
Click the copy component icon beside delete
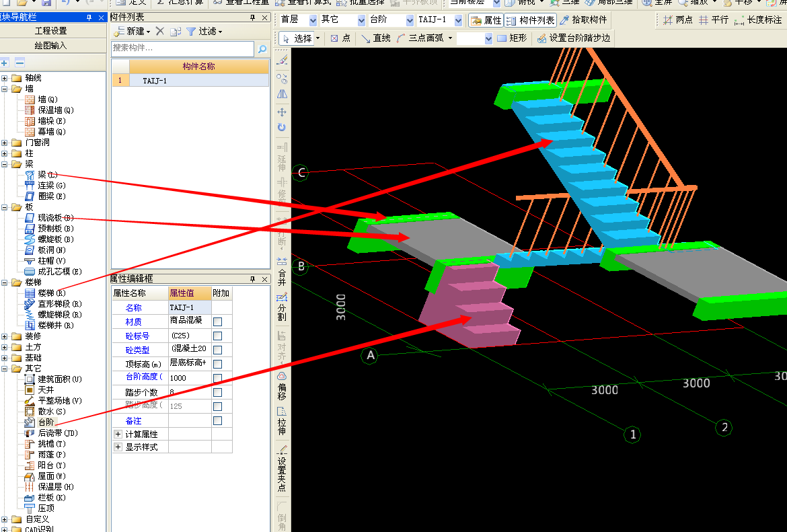(175, 31)
